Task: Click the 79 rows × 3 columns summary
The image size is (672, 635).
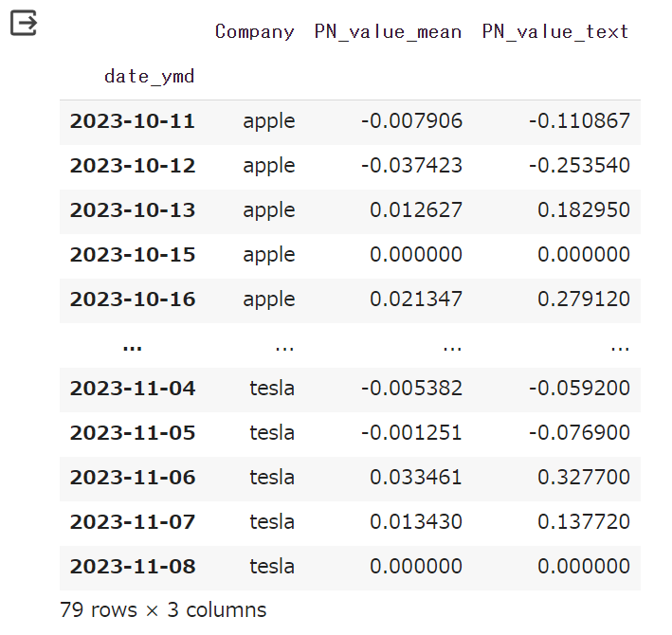Action: pos(163,610)
